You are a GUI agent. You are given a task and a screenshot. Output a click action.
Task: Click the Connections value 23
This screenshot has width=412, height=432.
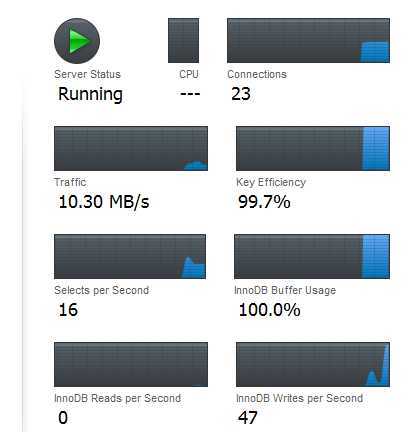[x=241, y=94]
